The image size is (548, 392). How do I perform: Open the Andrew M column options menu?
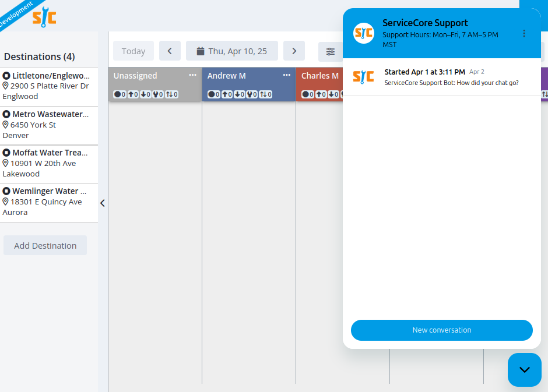287,75
